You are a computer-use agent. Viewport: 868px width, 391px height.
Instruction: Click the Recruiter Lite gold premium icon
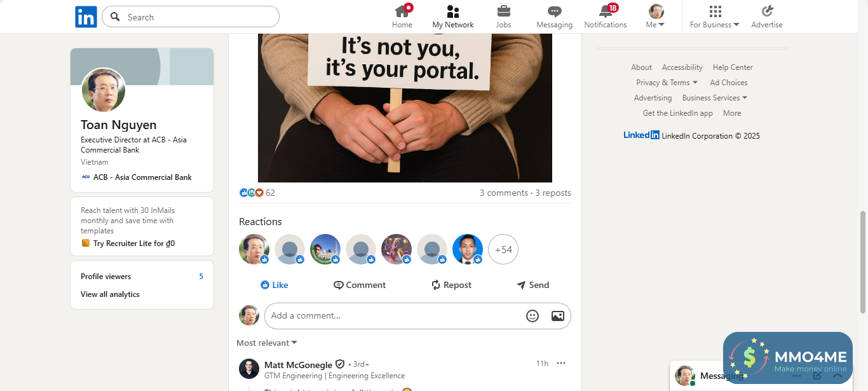coord(86,243)
